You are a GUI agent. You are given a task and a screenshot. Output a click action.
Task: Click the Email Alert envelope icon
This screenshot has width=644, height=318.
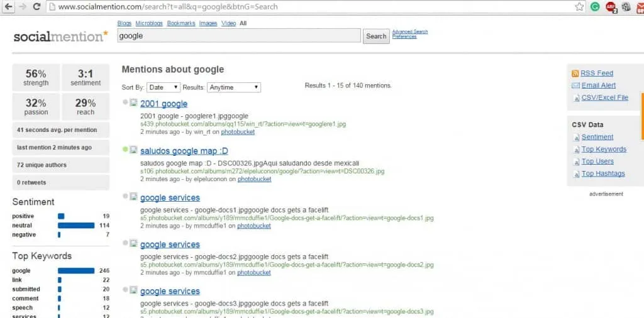575,85
